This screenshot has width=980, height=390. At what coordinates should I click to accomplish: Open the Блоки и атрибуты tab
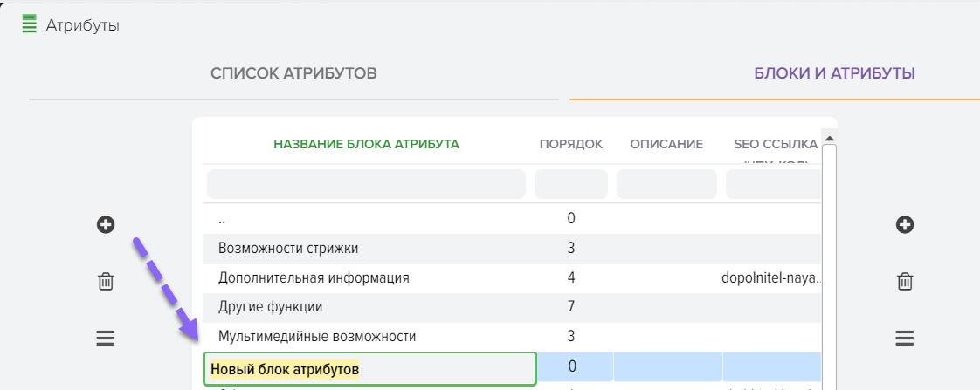(834, 73)
